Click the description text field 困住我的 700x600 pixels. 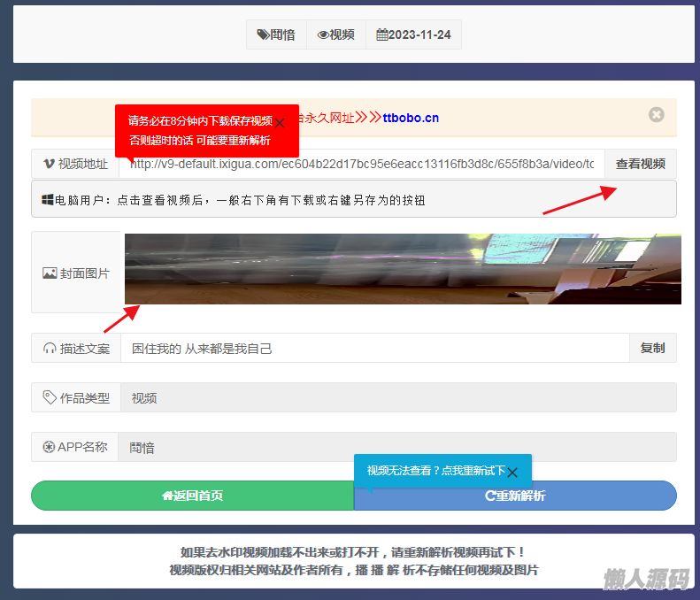pyautogui.click(x=374, y=349)
